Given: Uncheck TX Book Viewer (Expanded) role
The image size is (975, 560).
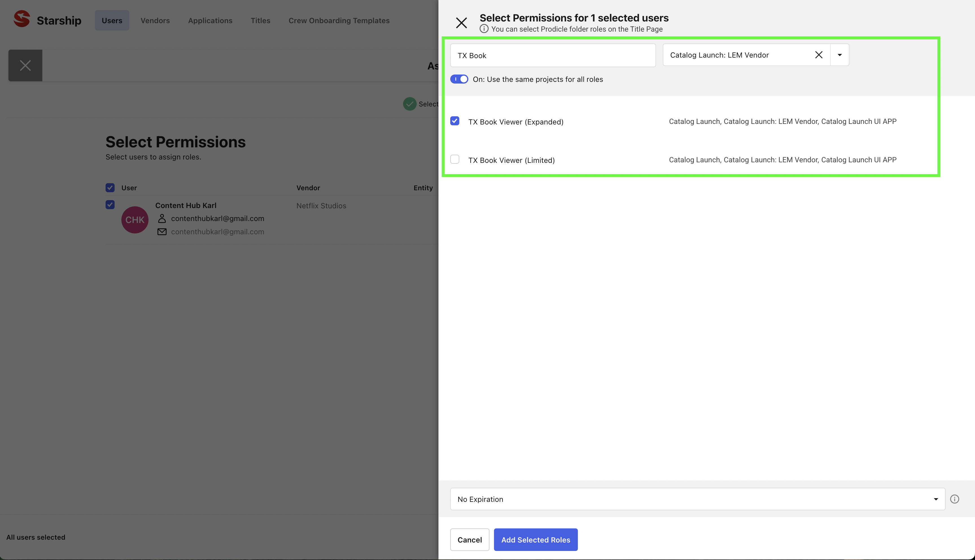Looking at the screenshot, I should 455,121.
